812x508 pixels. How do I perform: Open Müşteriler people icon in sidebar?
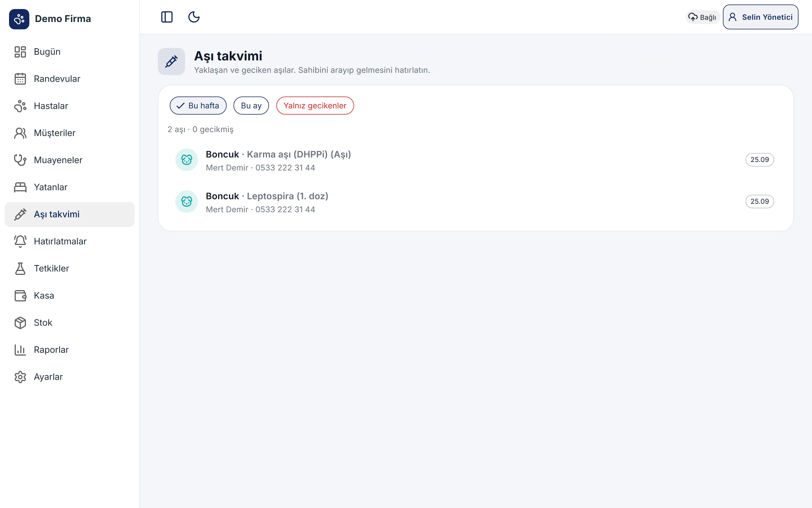pyautogui.click(x=20, y=133)
